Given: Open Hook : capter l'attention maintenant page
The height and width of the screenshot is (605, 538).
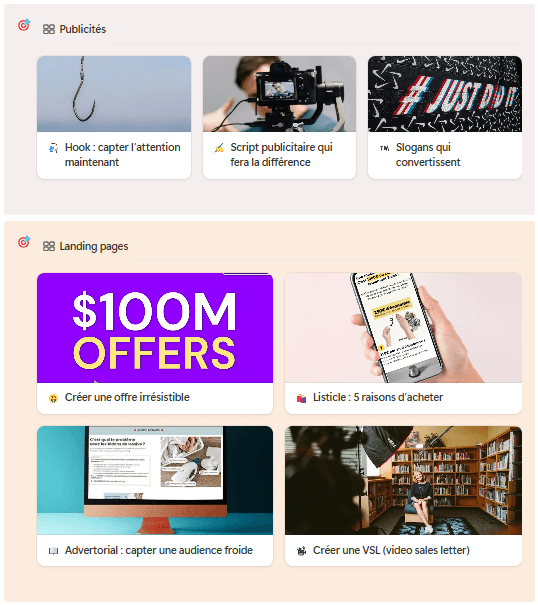Looking at the screenshot, I should (122, 155).
